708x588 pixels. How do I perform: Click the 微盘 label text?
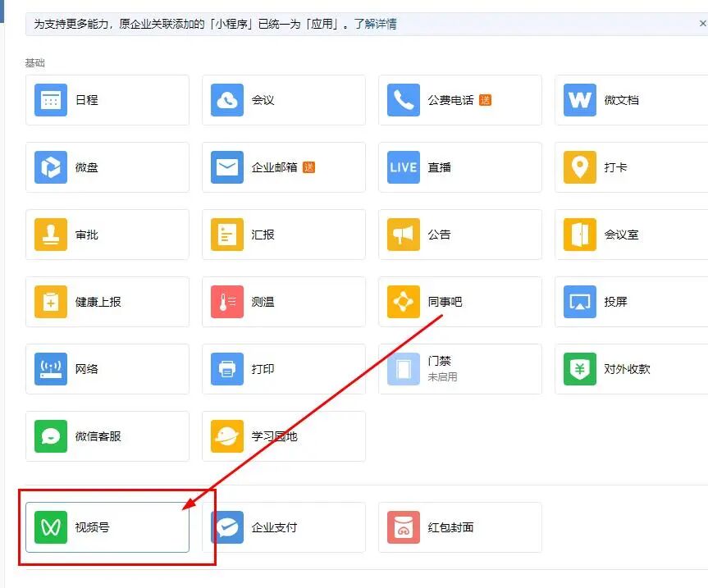coord(87,167)
